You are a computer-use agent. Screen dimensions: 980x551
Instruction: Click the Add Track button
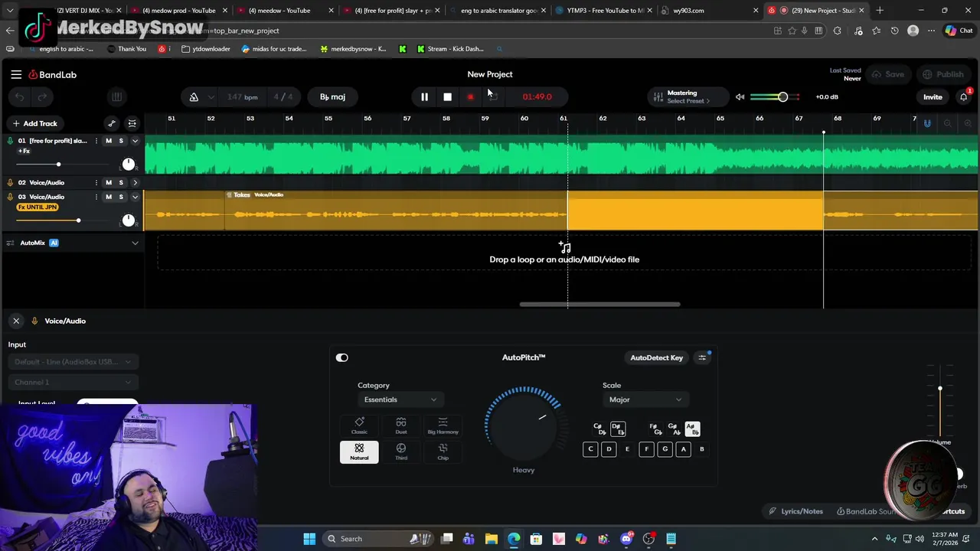click(34, 123)
